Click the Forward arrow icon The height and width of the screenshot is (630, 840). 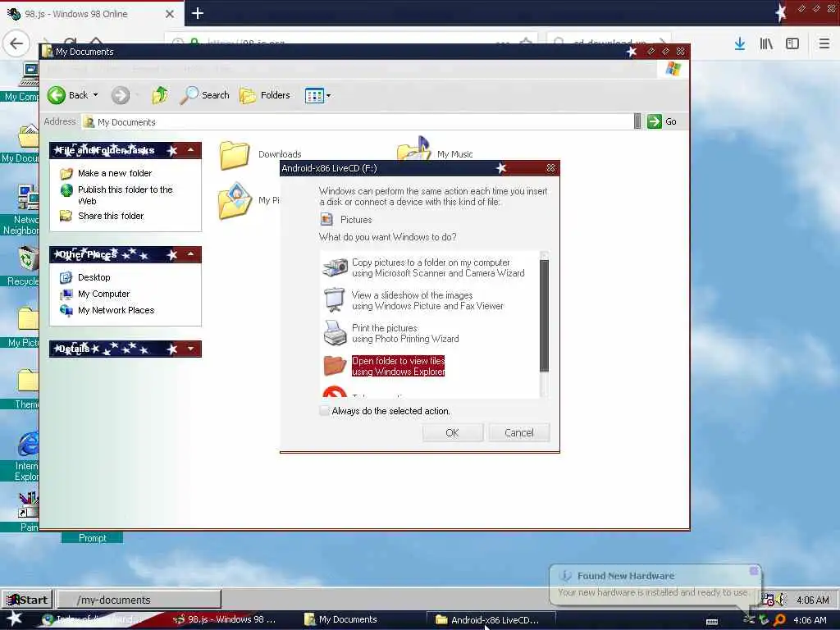(x=121, y=95)
